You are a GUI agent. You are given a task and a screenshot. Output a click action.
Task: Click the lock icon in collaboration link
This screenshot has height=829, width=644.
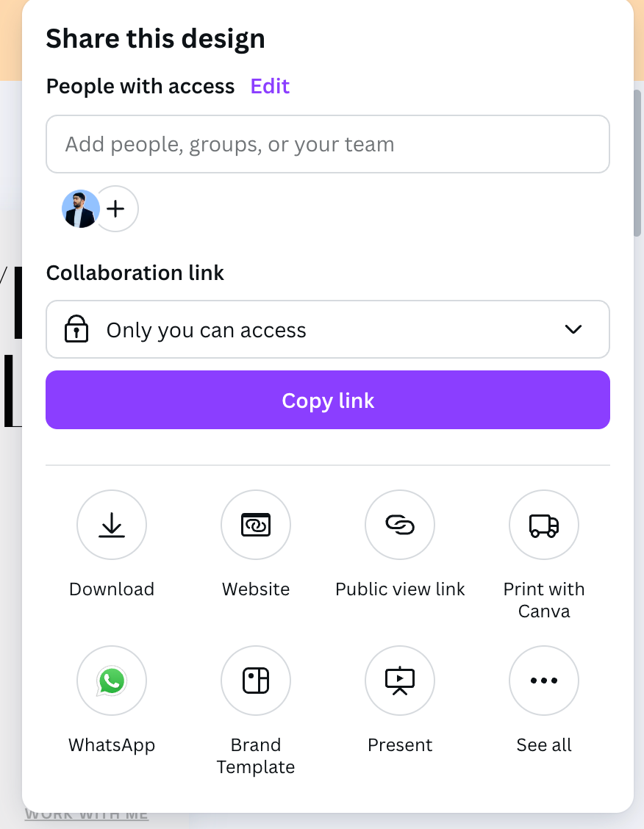[x=76, y=329]
